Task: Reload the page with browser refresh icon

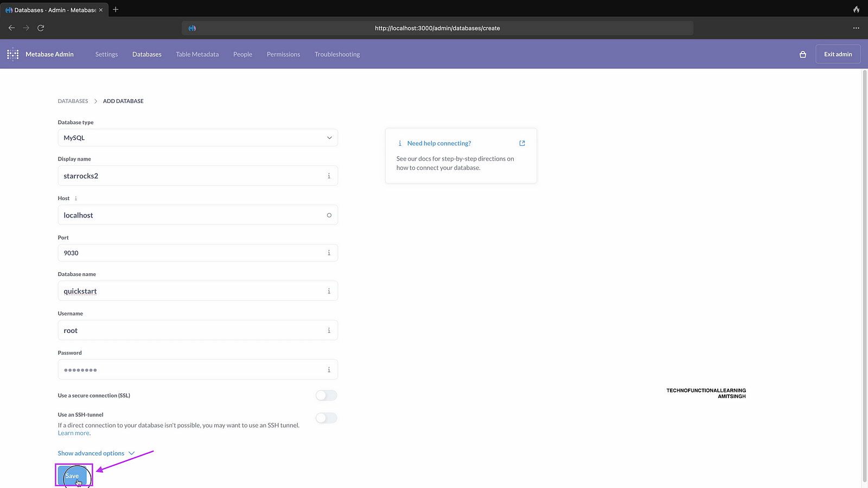Action: click(x=41, y=28)
